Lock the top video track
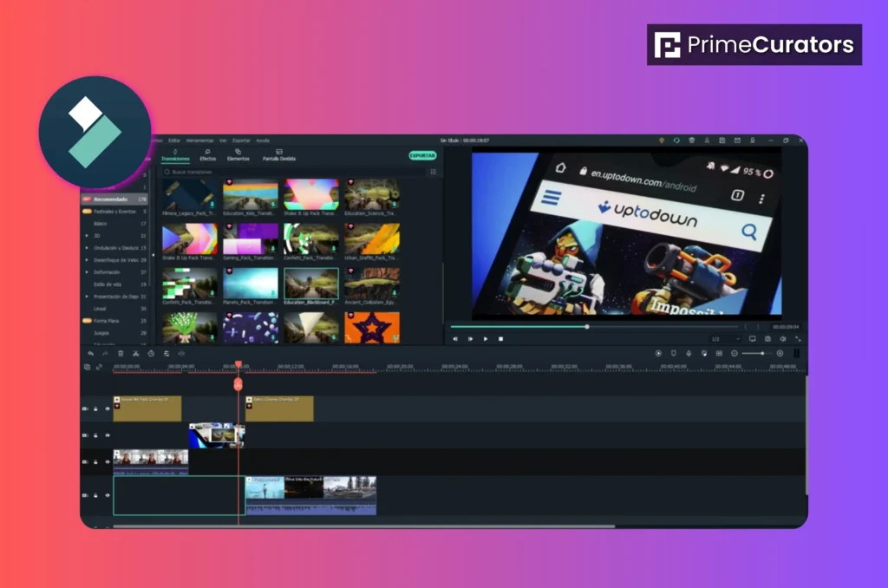This screenshot has width=888, height=588. coord(95,408)
